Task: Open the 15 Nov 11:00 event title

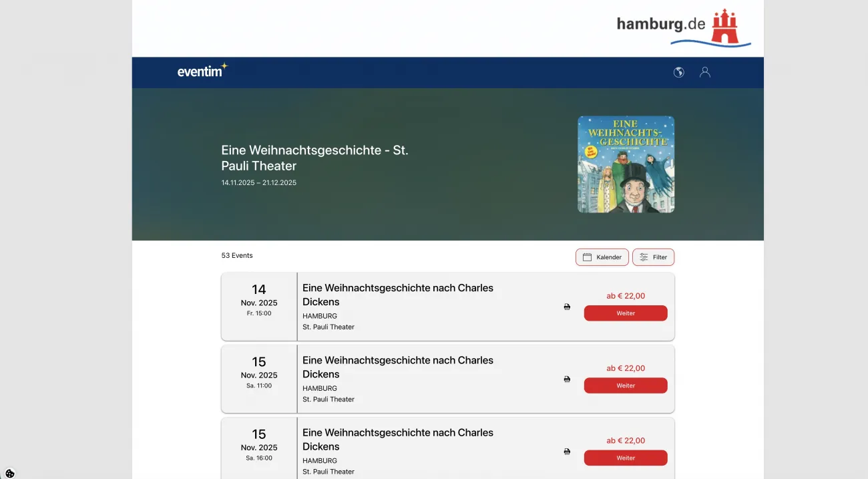Action: tap(397, 367)
